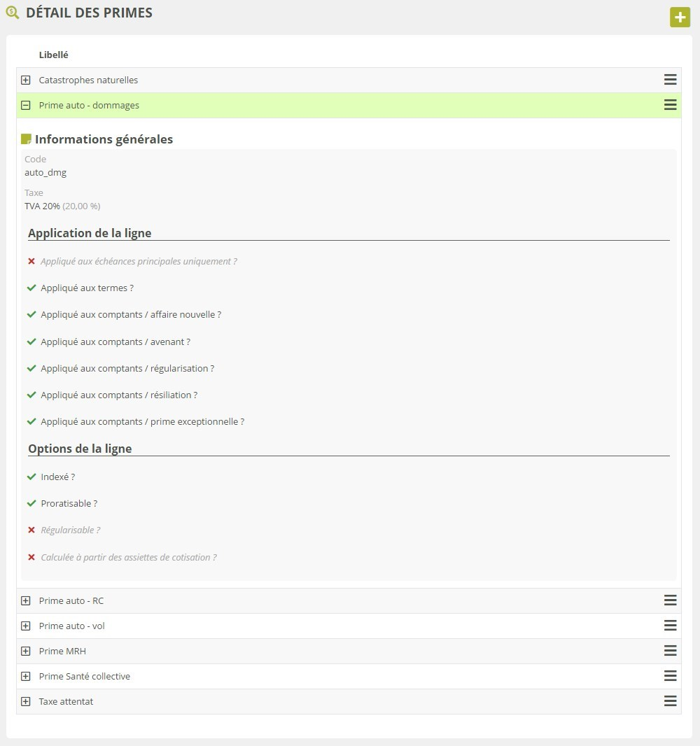
Task: Expand the Taxe attentat row
Action: 26,701
